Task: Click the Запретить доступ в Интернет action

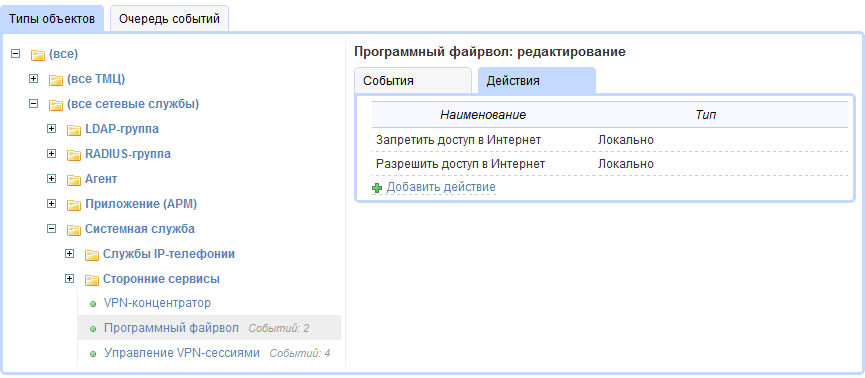Action: tap(458, 140)
